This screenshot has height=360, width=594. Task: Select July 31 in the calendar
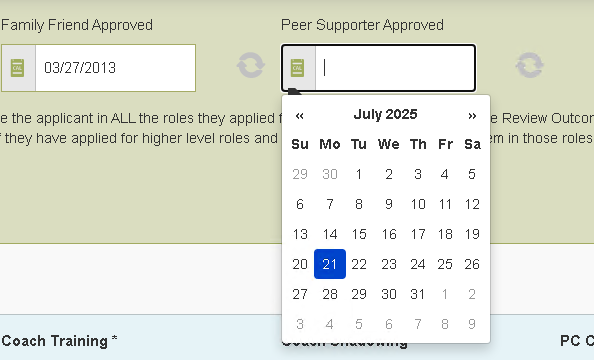tap(418, 294)
